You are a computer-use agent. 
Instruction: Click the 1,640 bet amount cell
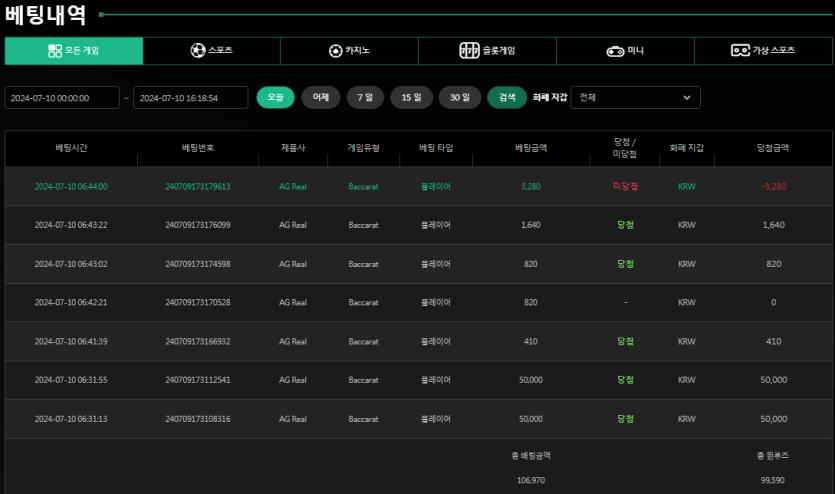(531, 225)
